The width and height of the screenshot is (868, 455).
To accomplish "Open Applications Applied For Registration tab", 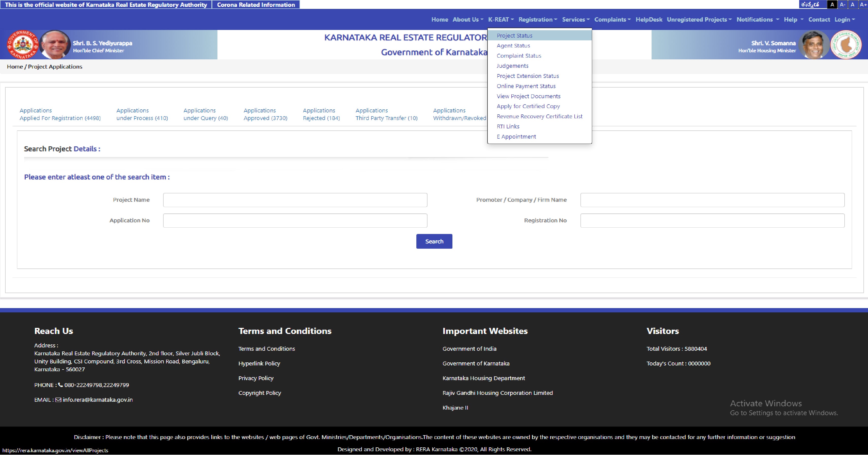I will click(x=60, y=114).
